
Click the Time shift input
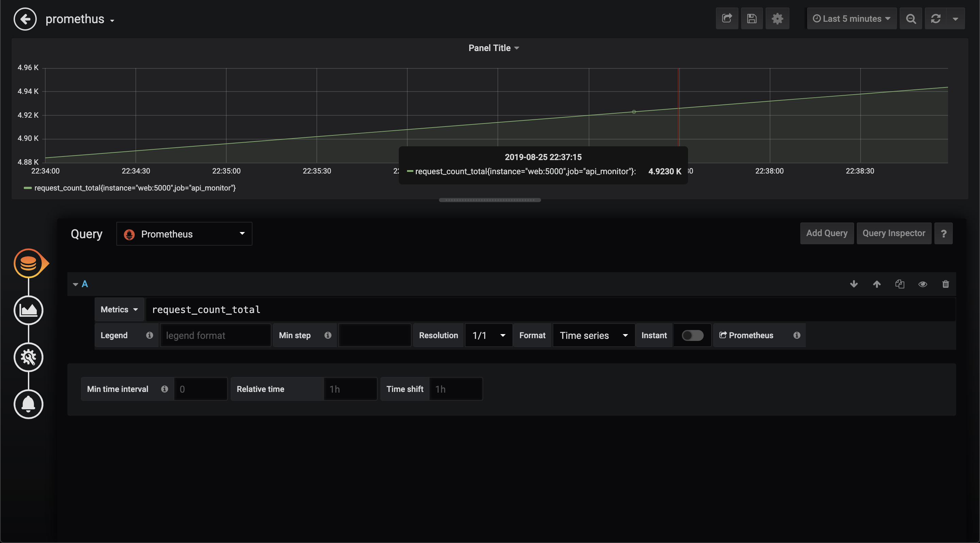[456, 389]
